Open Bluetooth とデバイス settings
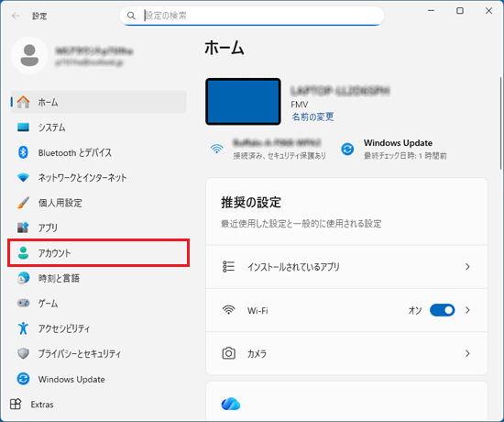This screenshot has height=422, width=504. (98, 152)
